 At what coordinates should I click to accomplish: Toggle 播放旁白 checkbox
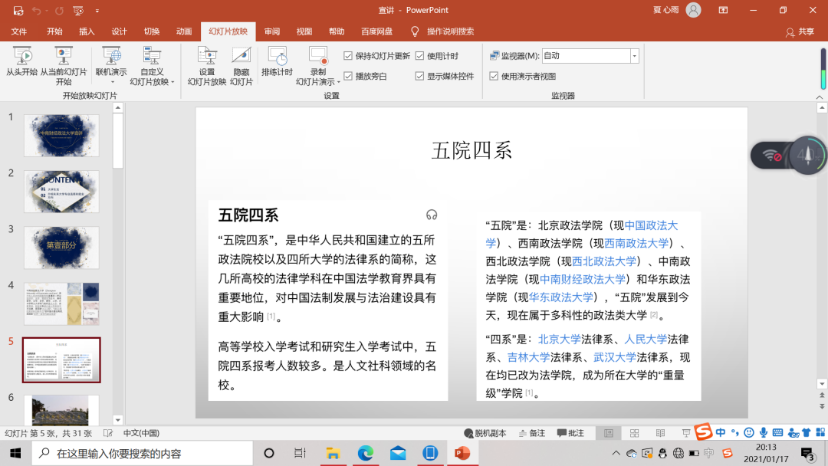click(348, 76)
